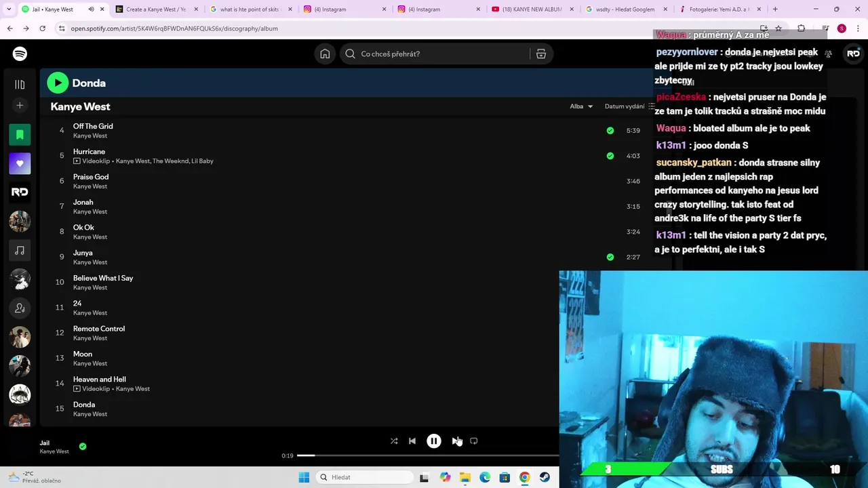868x488 pixels.
Task: Open the green bookmark Your Episodes tile
Action: 20,134
